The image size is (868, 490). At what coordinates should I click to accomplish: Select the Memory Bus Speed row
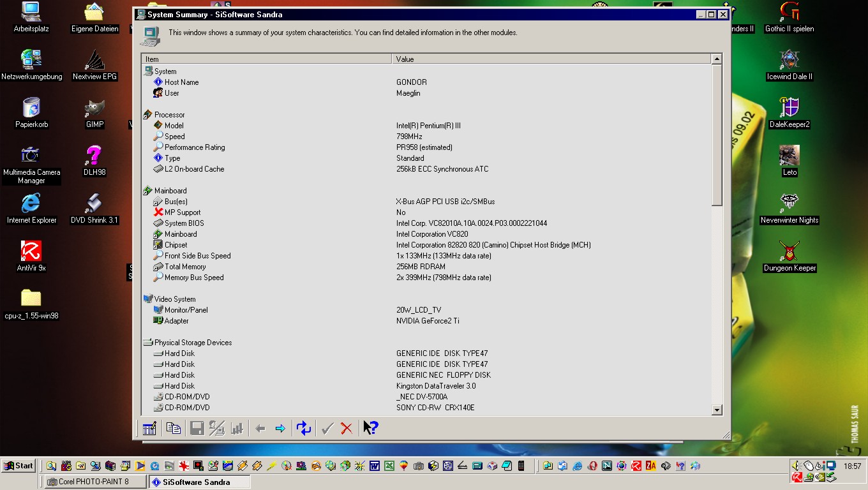point(426,278)
